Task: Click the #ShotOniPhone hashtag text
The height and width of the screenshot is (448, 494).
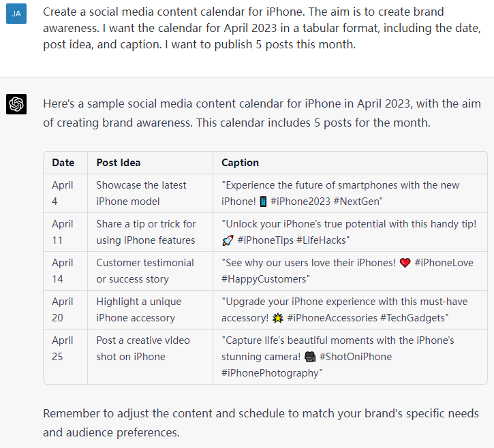Action: (356, 357)
